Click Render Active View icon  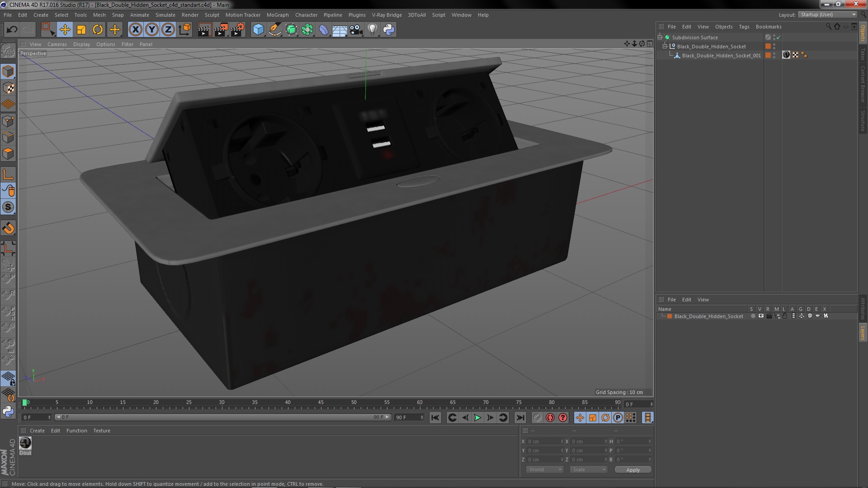point(204,30)
